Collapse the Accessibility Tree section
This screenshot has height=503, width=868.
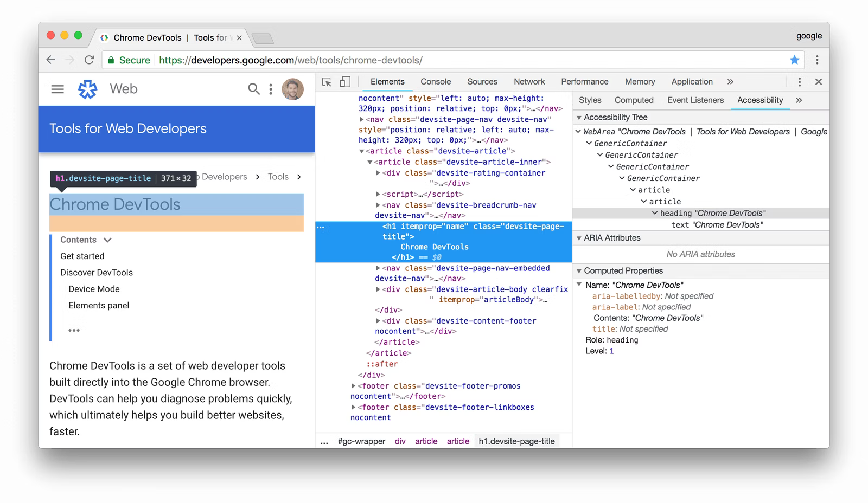pos(579,118)
